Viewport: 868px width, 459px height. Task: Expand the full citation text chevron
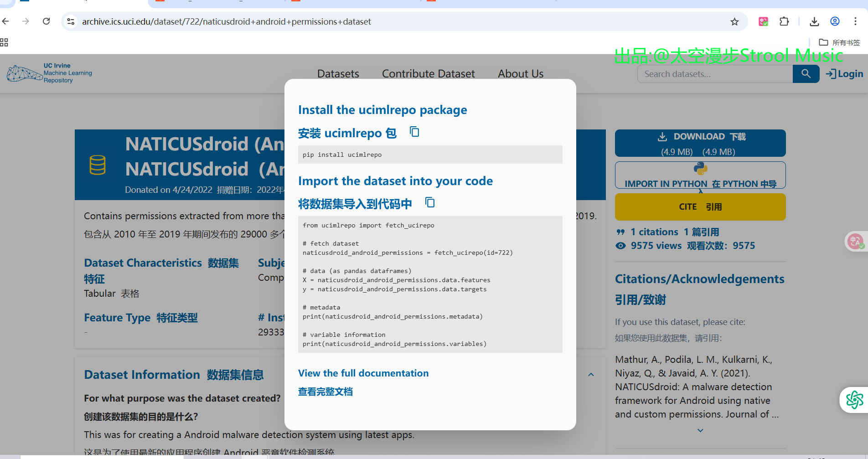click(700, 430)
